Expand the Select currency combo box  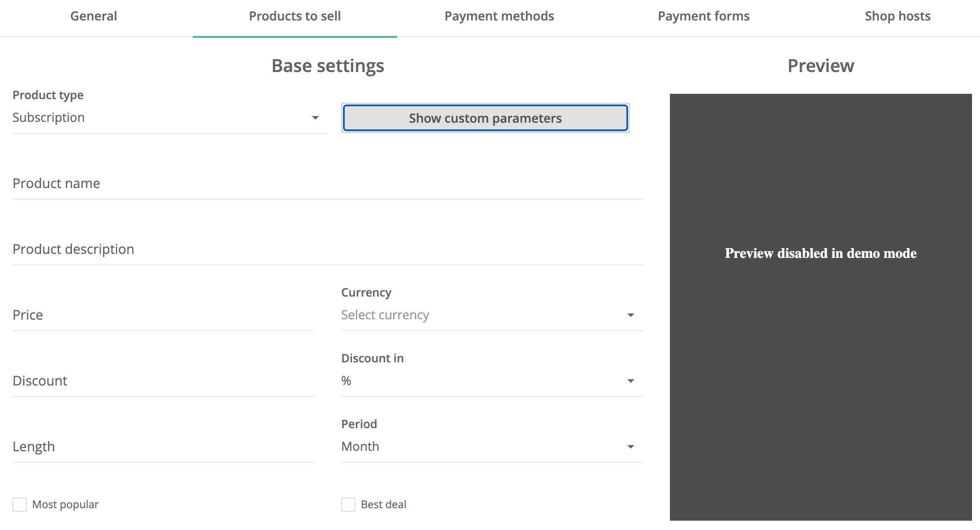coord(492,315)
